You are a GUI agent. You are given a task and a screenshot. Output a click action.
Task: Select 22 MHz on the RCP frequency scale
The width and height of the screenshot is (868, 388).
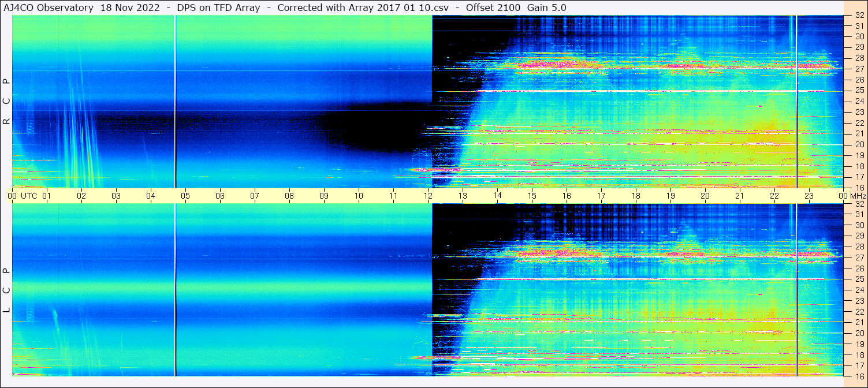coord(859,123)
